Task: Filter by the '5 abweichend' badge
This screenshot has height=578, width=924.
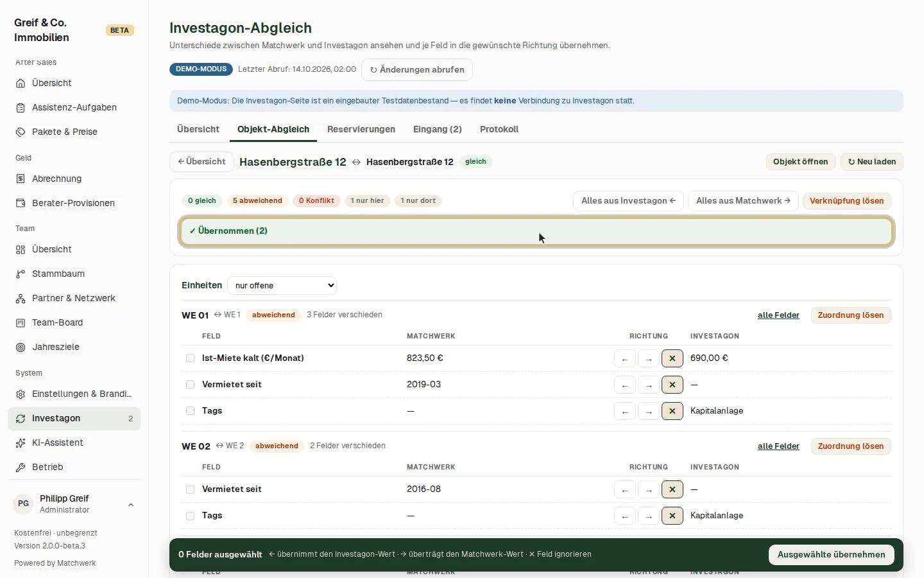Action: tap(257, 201)
